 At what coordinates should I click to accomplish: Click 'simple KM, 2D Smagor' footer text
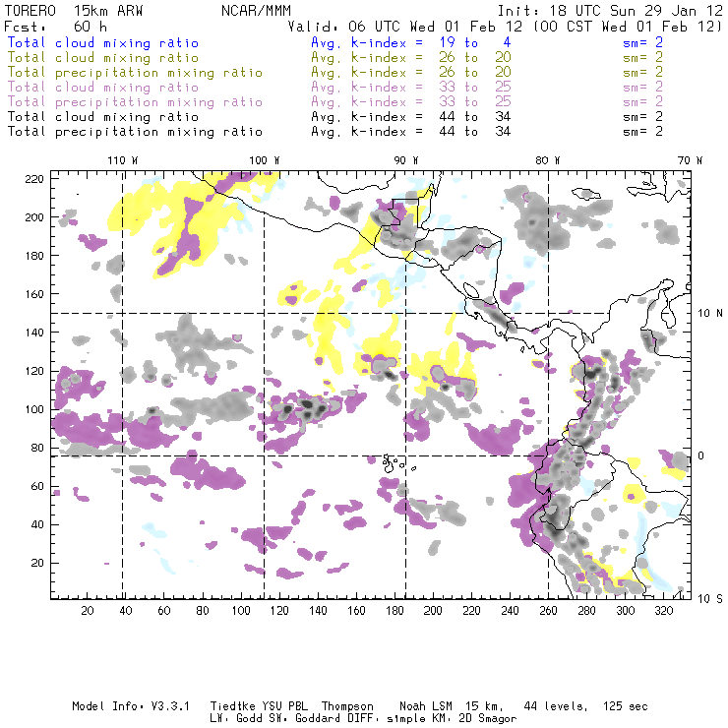[x=452, y=719]
